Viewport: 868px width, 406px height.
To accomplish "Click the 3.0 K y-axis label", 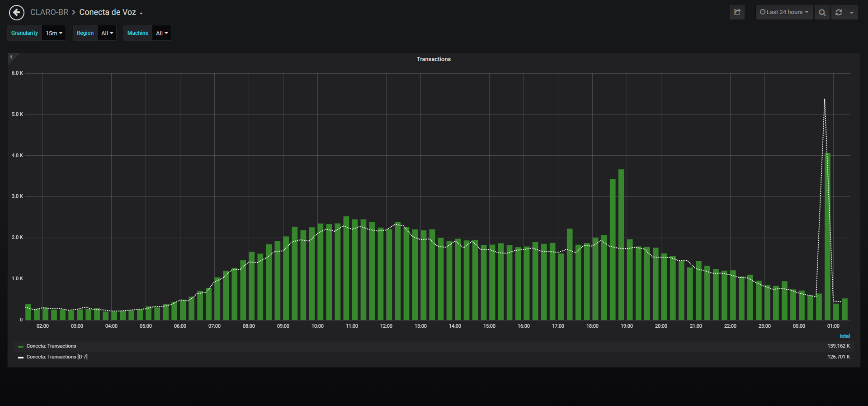I will click(17, 196).
